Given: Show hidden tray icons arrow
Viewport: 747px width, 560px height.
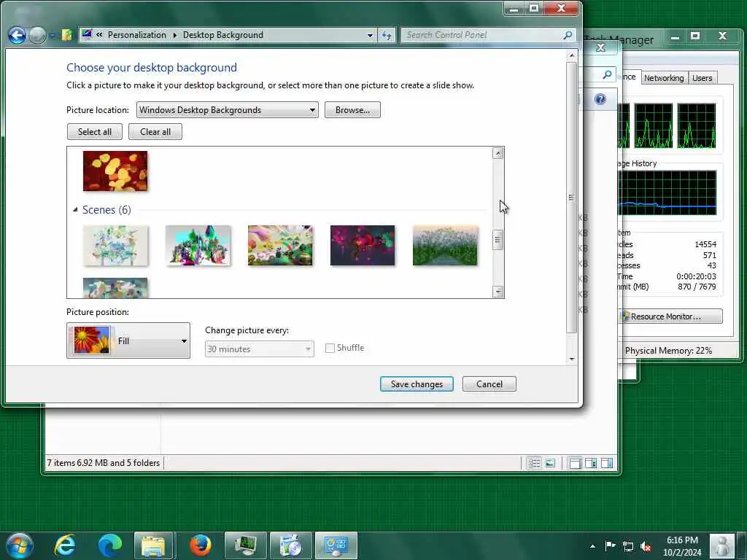Looking at the screenshot, I should click(x=592, y=546).
